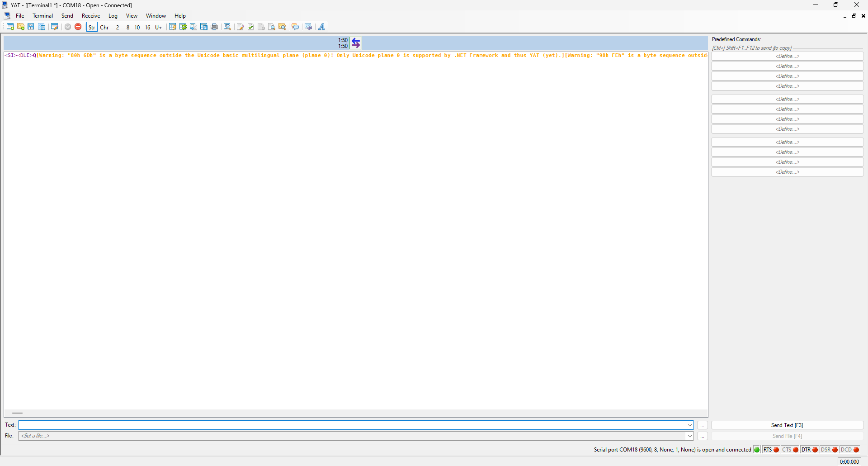Click the DCD indicator in status bar

pos(849,450)
